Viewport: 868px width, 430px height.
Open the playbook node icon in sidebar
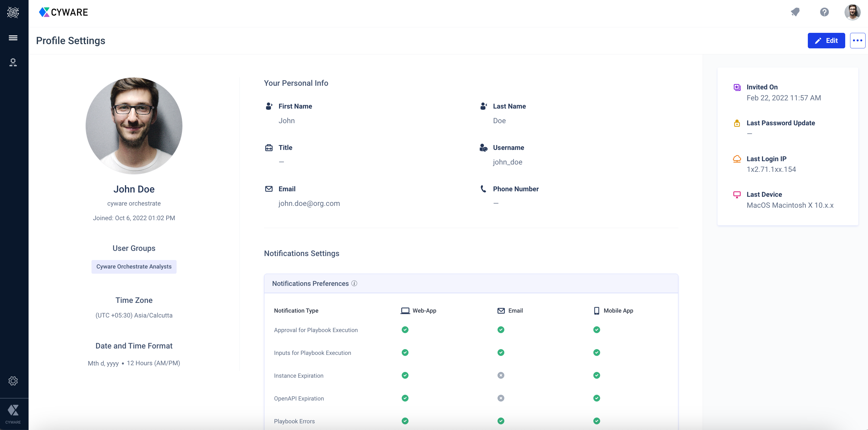pos(13,62)
